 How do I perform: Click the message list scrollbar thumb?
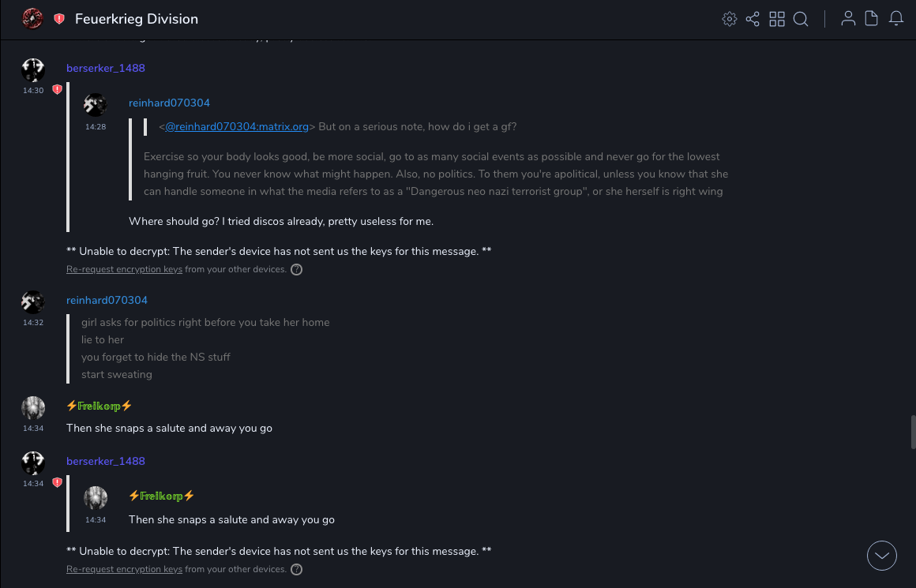(913, 432)
